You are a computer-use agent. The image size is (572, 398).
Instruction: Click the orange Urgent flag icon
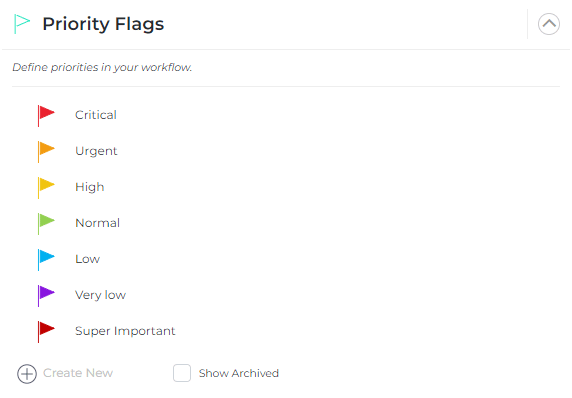(x=46, y=152)
